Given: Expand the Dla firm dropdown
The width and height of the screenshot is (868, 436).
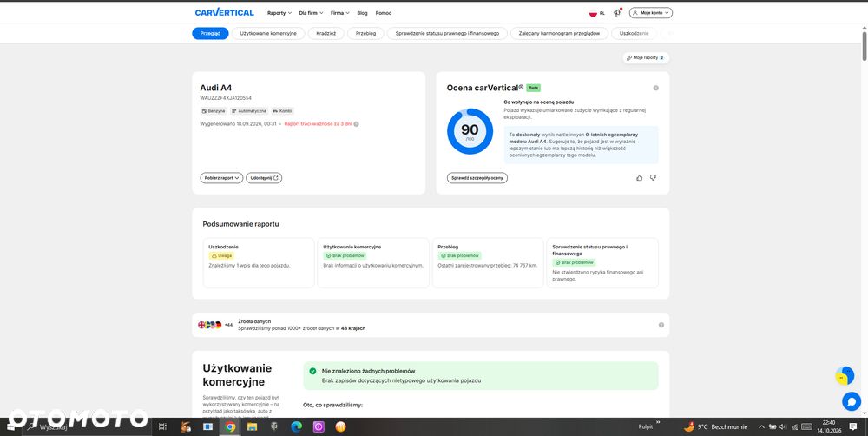Looking at the screenshot, I should 311,13.
